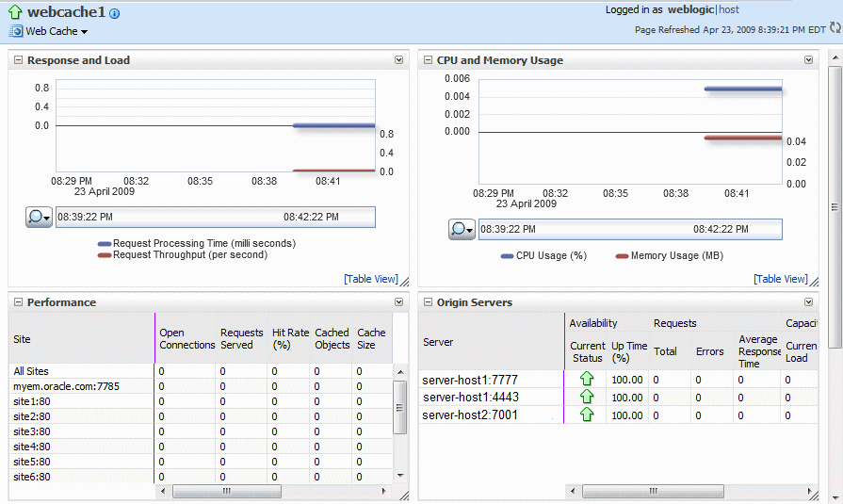Click the Performance table vertical scrollbar up arrow

point(400,372)
